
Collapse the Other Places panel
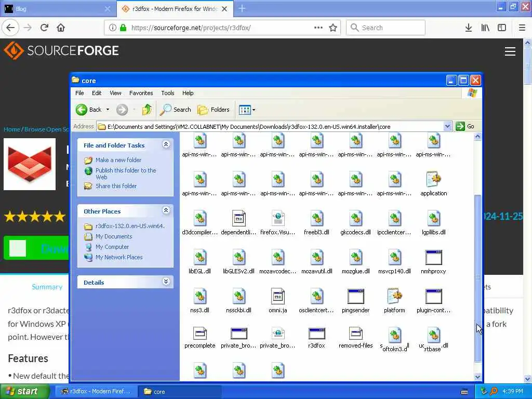(166, 210)
